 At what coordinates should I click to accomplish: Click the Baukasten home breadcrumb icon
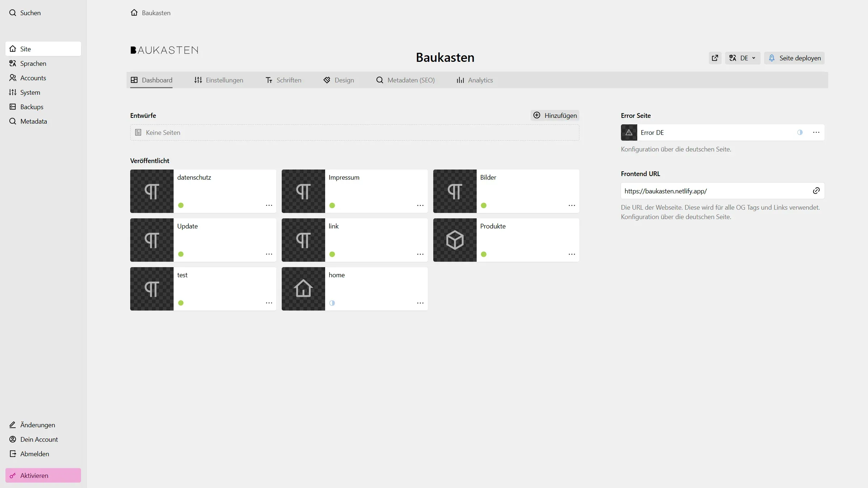134,12
